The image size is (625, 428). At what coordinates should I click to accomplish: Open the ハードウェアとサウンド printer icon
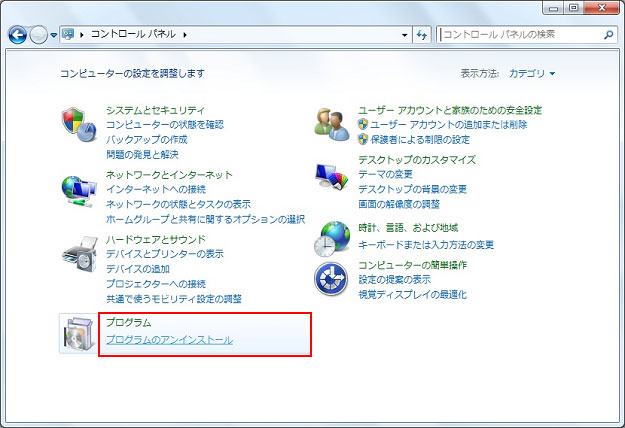(x=79, y=254)
